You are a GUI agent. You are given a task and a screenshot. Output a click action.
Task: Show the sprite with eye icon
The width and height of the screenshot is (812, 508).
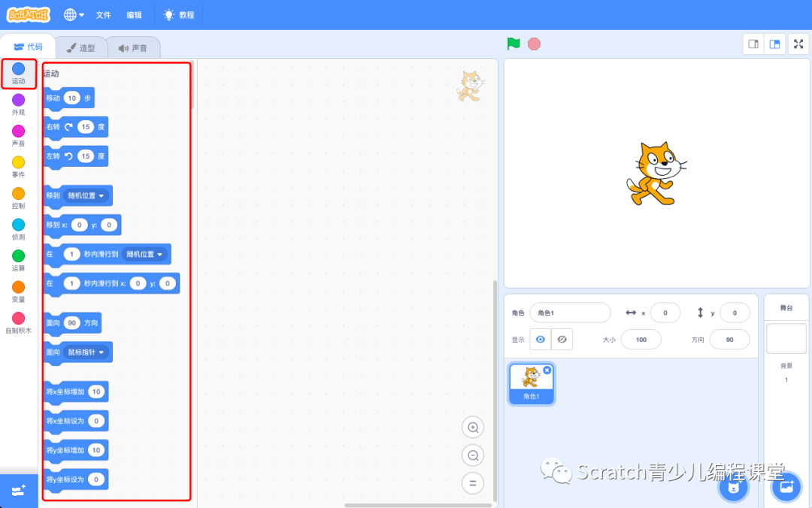540,340
